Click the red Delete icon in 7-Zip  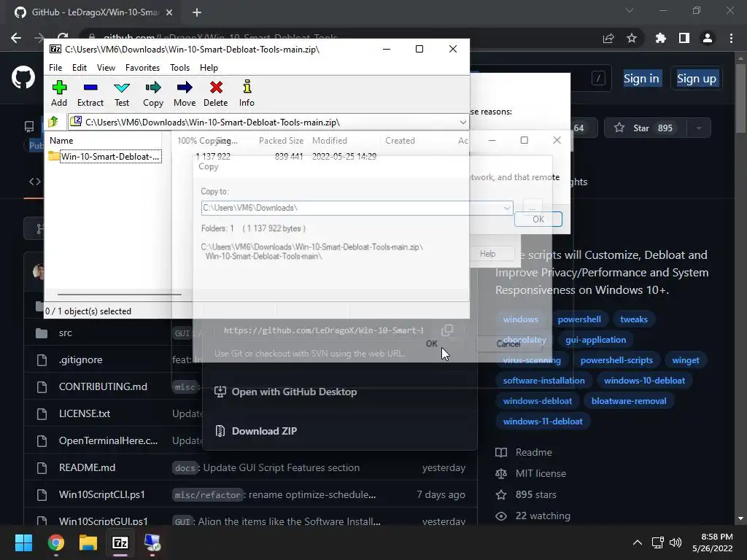click(x=216, y=93)
